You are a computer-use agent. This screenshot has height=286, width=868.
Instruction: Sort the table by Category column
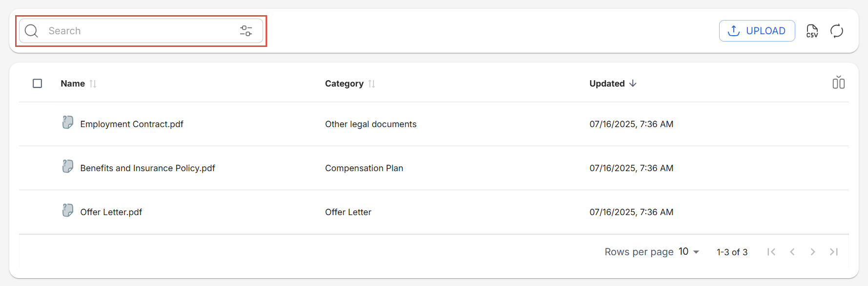tap(345, 84)
